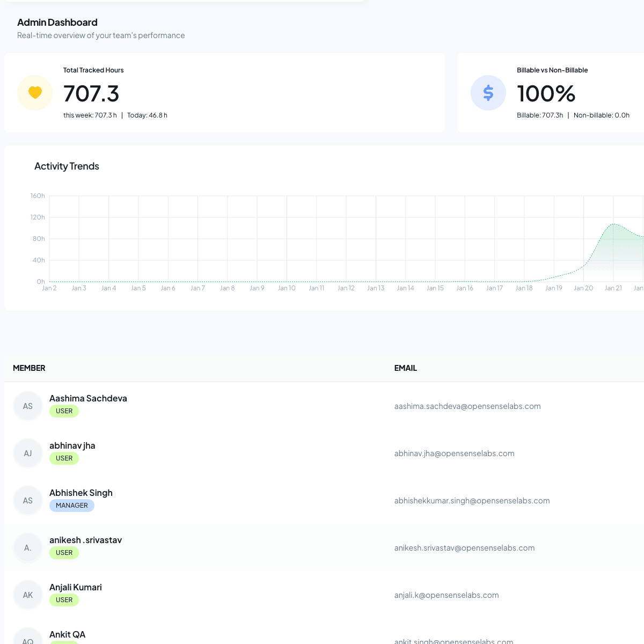Select the abhinav.jha@opensenselabs.com email address
This screenshot has width=644, height=644.
(x=454, y=453)
